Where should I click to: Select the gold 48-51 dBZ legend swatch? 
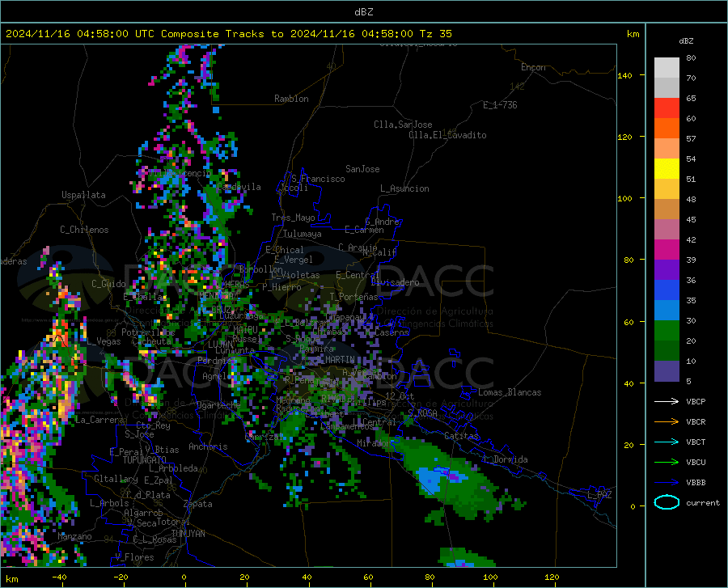click(x=667, y=189)
